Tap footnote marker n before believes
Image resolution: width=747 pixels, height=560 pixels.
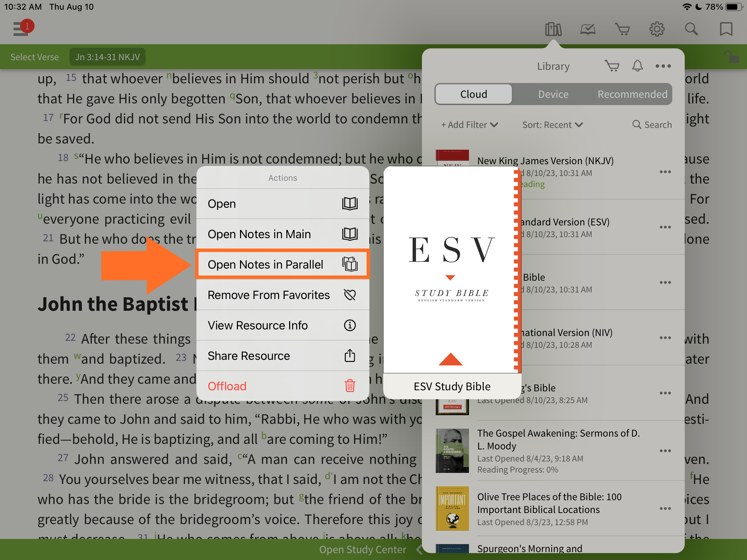point(169,75)
